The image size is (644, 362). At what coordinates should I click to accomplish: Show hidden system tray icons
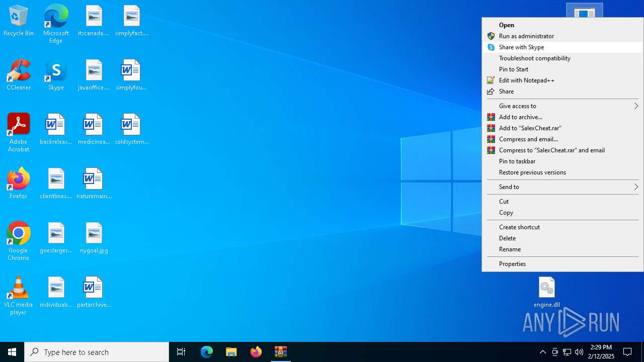pos(543,352)
